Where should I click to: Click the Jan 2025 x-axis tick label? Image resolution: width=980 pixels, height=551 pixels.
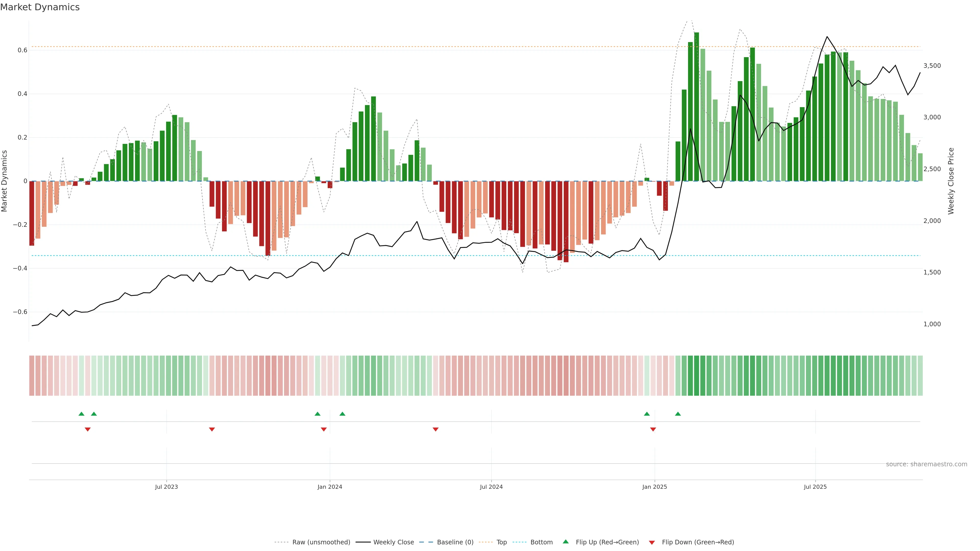tap(654, 487)
